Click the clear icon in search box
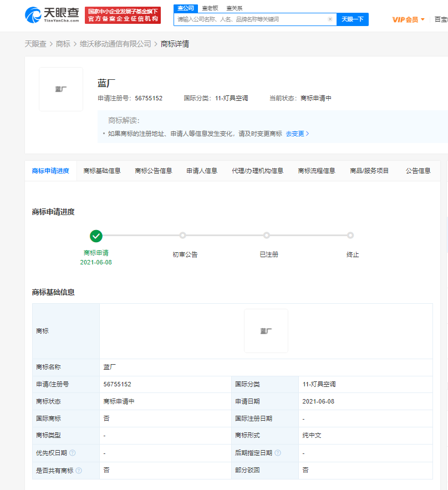 tap(330, 19)
